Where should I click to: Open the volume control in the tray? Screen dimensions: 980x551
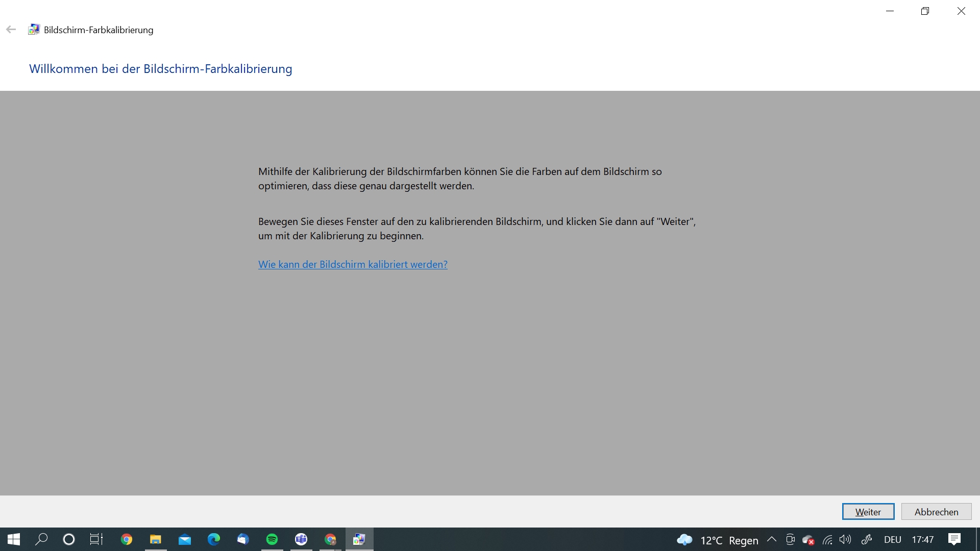point(846,540)
